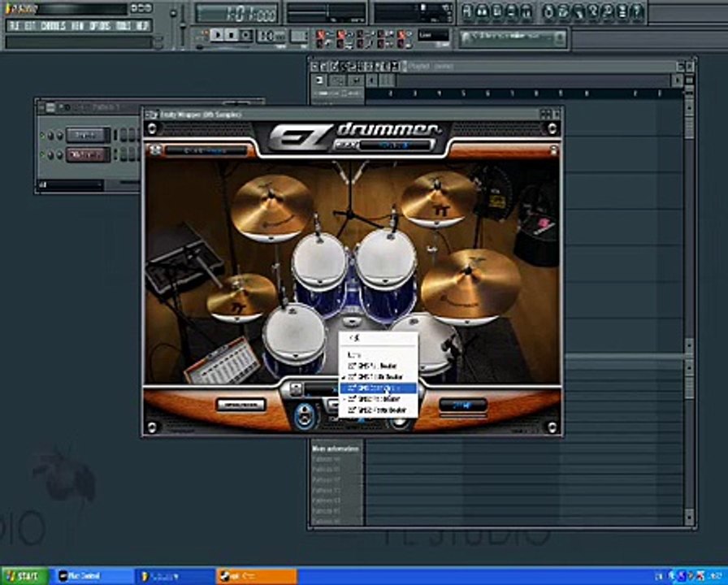Click the Main automation track label
Image resolution: width=728 pixels, height=585 pixels.
336,449
